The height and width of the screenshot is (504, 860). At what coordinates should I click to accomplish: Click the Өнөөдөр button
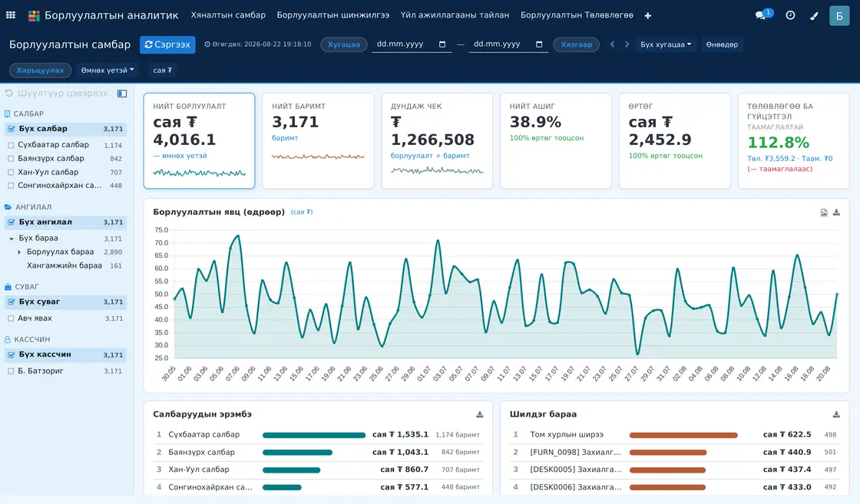click(x=722, y=44)
